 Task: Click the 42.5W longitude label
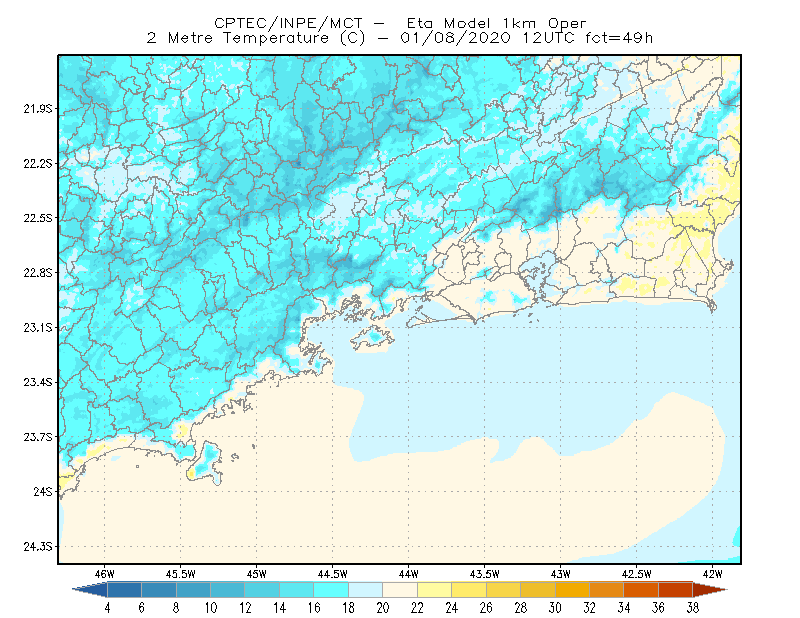pos(636,574)
